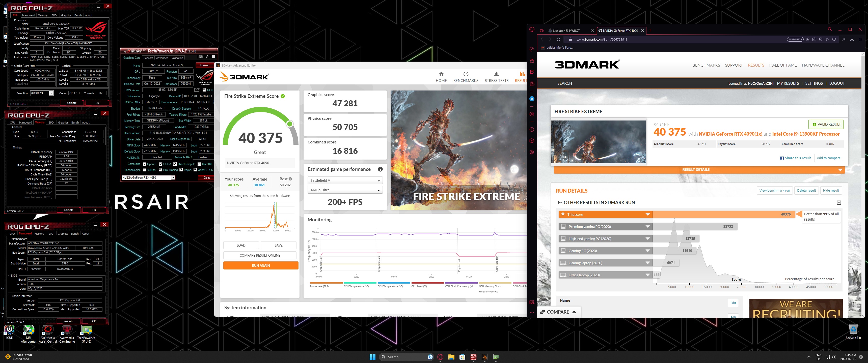Screen dimensions: 868x363
Task: Switch to Advanced tab in GPU-Z
Action: pyautogui.click(x=162, y=58)
